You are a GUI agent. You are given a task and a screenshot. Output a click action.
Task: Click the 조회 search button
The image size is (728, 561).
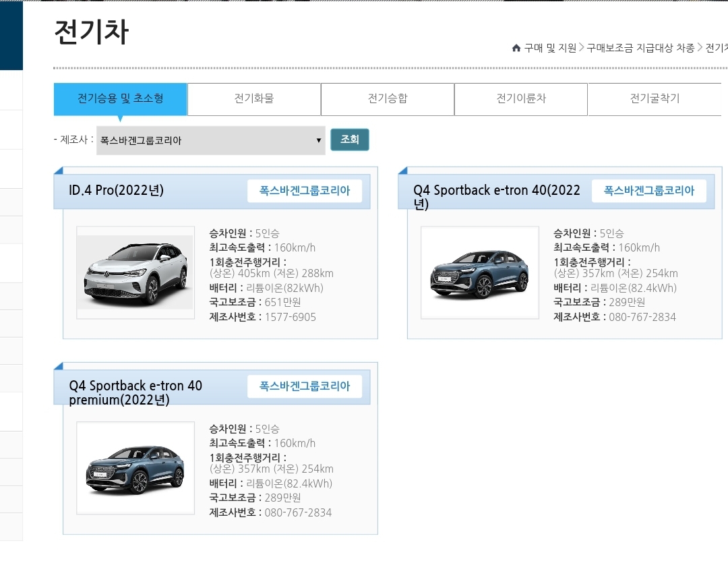[x=350, y=140]
